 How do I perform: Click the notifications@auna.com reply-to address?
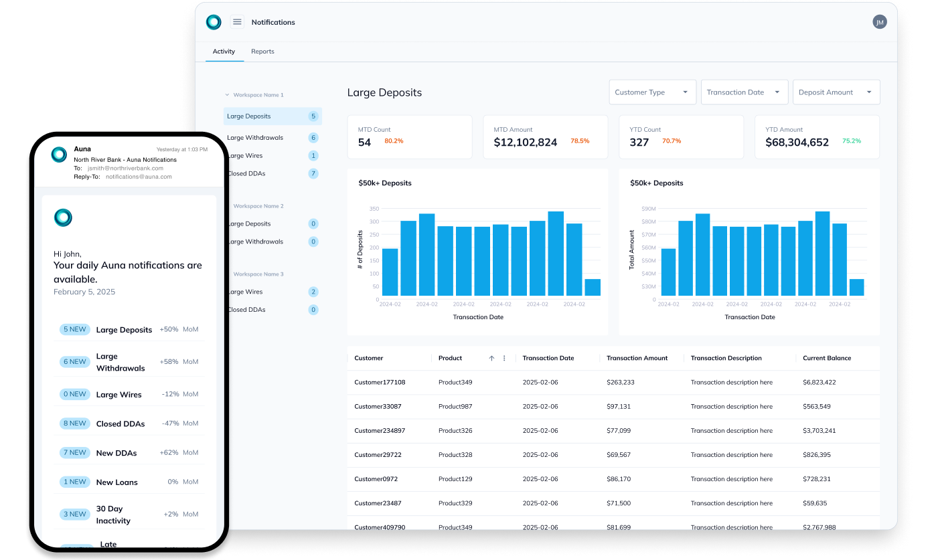[x=139, y=177]
